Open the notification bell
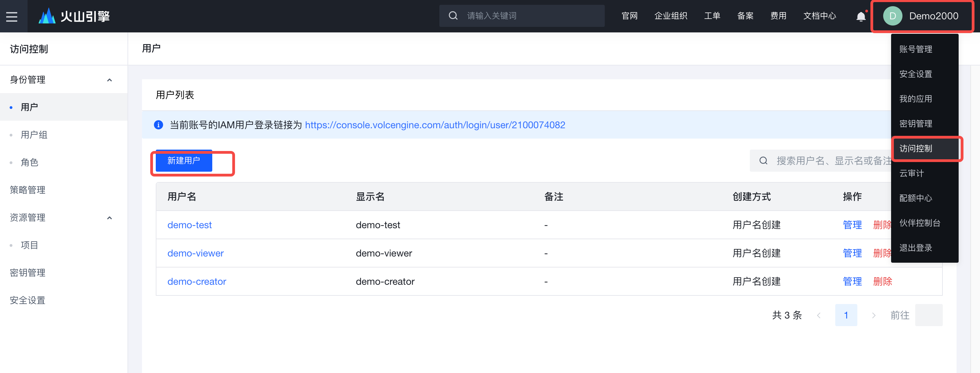This screenshot has height=373, width=980. (861, 16)
